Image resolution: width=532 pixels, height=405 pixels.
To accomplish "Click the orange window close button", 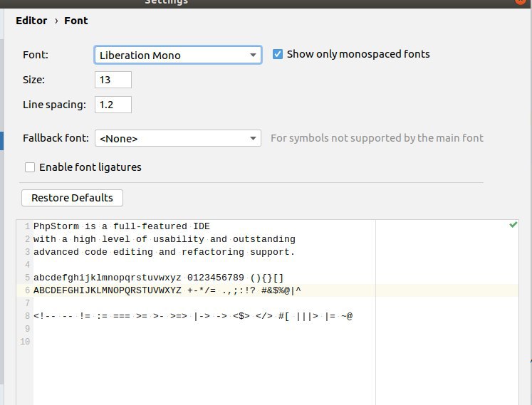I will point(521,1).
